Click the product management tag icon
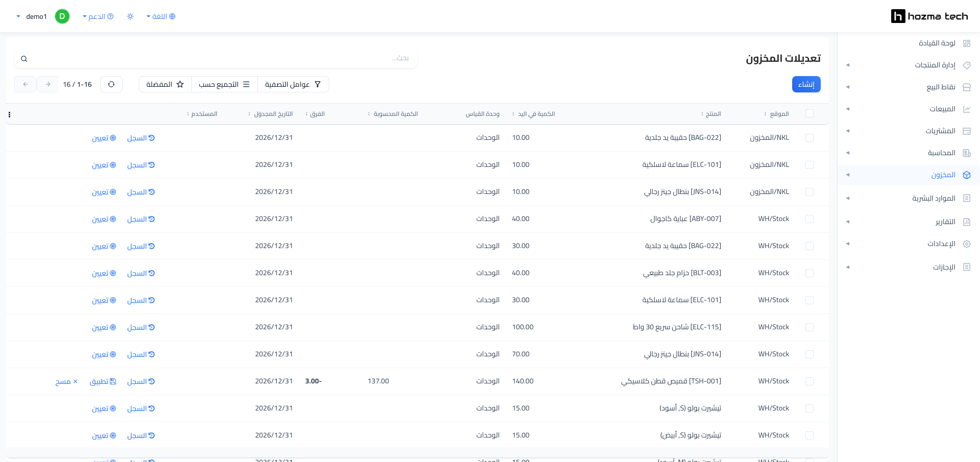 pos(967,65)
